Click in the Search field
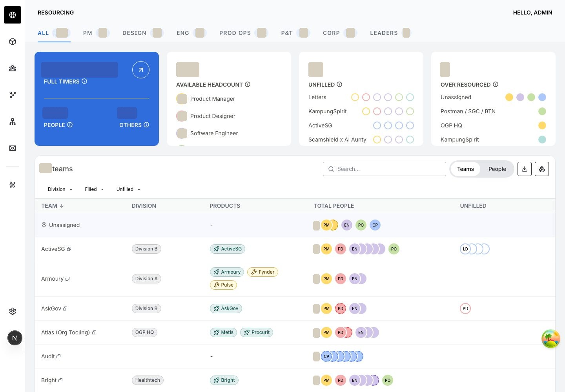 (x=385, y=169)
